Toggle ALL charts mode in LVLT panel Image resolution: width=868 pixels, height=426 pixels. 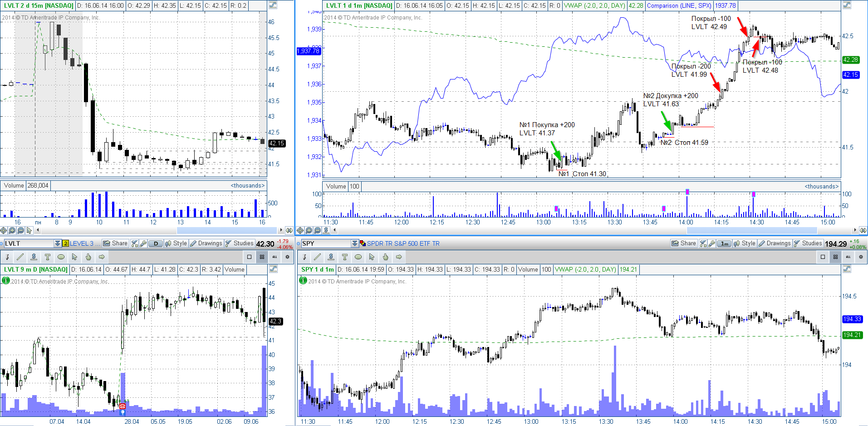[275, 257]
